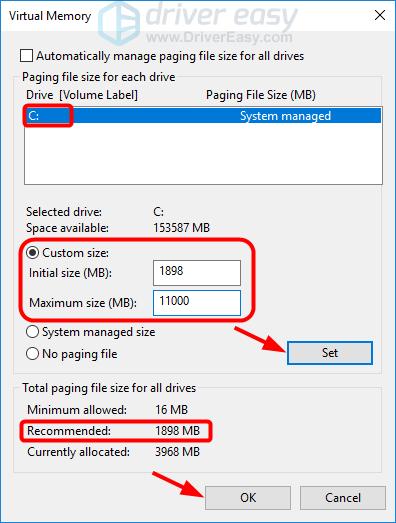Click the Set button
Image resolution: width=396 pixels, height=523 pixels.
click(x=330, y=353)
